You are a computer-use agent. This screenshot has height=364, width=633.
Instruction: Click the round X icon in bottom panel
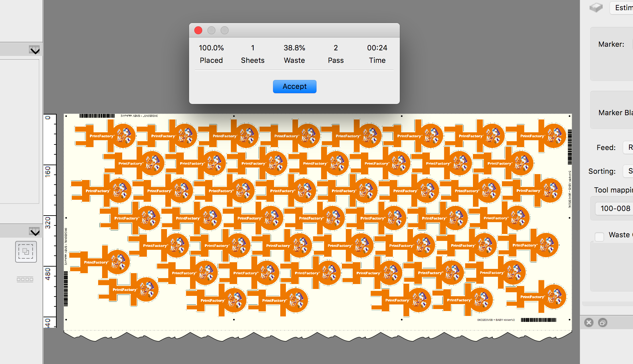tap(589, 323)
